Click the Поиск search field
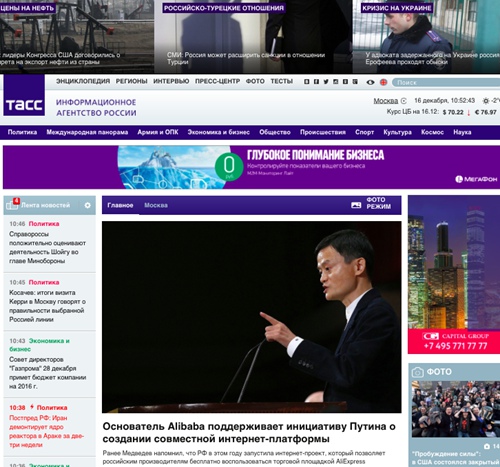Screen dimensions: 500x467 coord(446,82)
